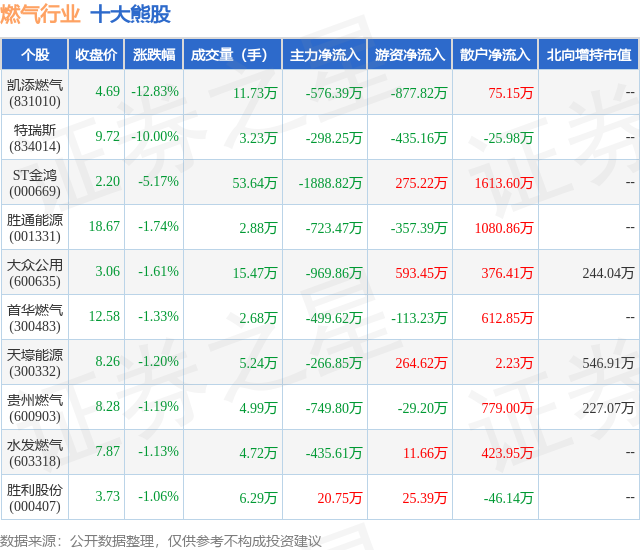
Task: Select stock 胜利股份 (000407)
Action: (35, 498)
